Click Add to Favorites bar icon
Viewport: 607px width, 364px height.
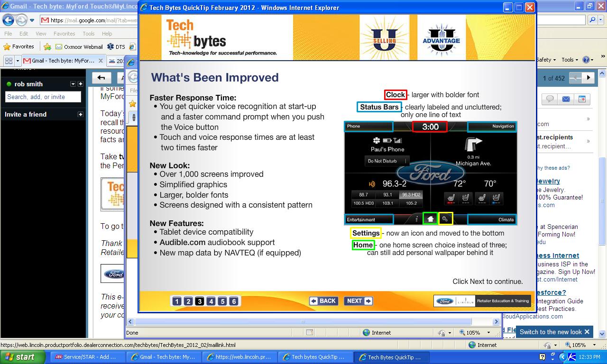[47, 46]
